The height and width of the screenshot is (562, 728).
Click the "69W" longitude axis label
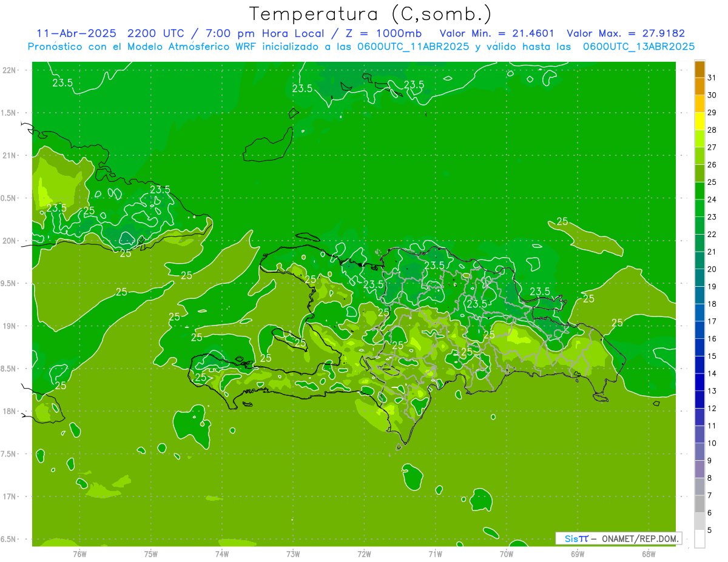577,554
